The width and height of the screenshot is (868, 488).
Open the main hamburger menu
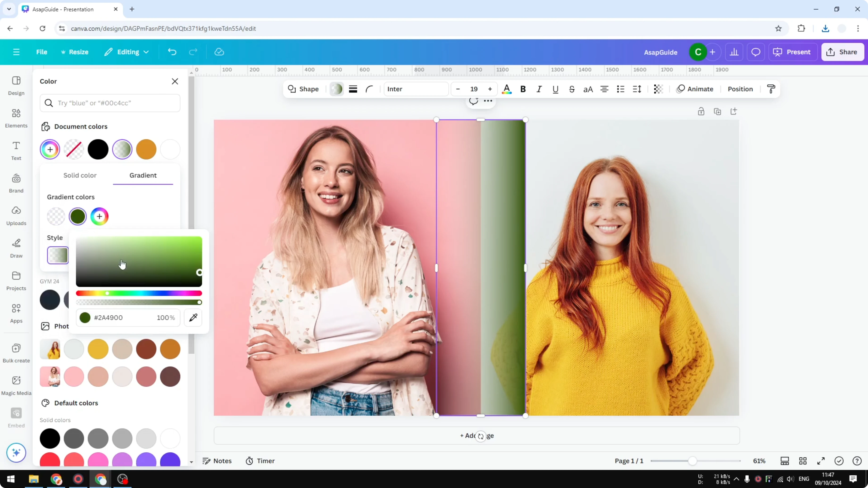tap(16, 52)
